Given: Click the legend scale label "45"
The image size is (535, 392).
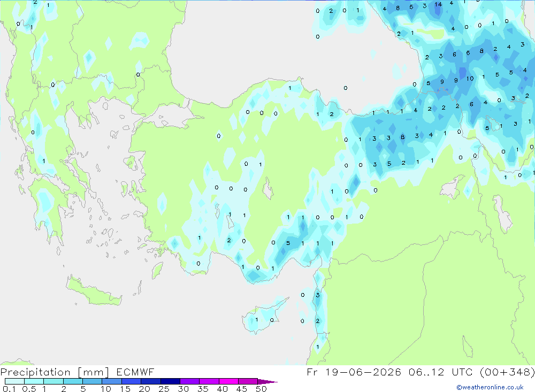Looking at the screenshot, I should [x=242, y=389].
